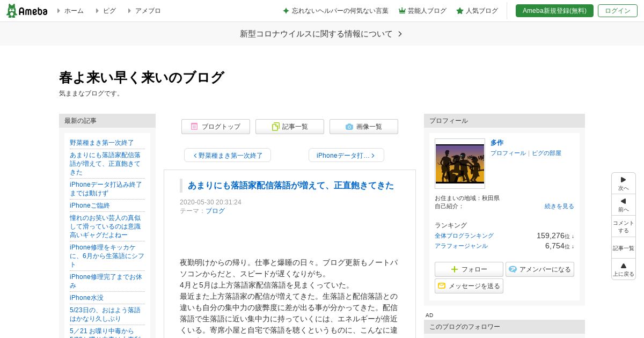Open theme link ブログ

[x=215, y=211]
